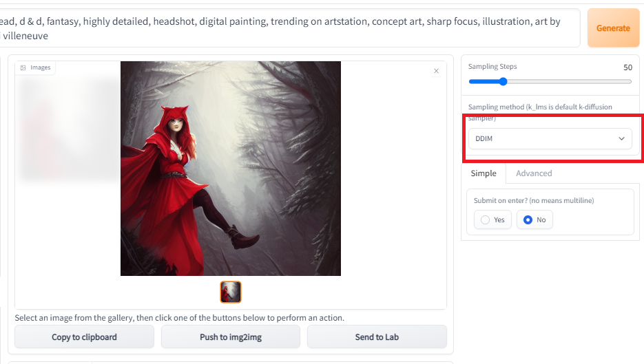This screenshot has height=364, width=644.
Task: Click the Sampling Steps label text
Action: click(492, 67)
